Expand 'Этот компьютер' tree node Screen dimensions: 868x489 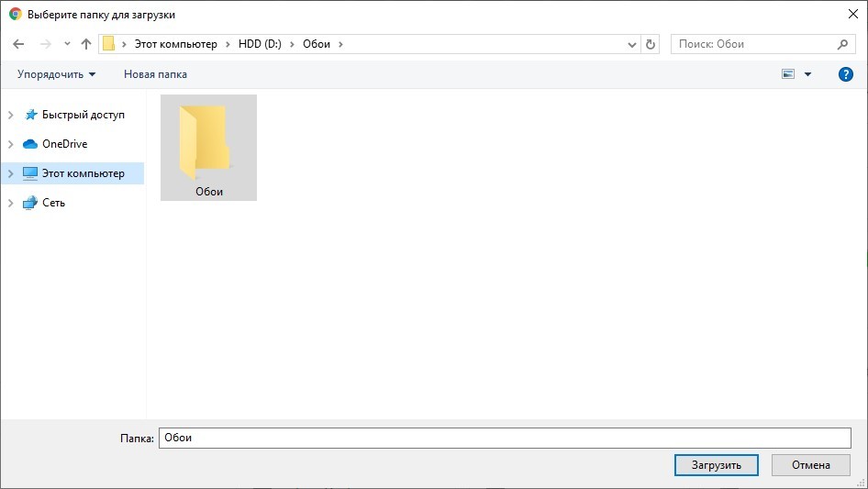[x=10, y=173]
